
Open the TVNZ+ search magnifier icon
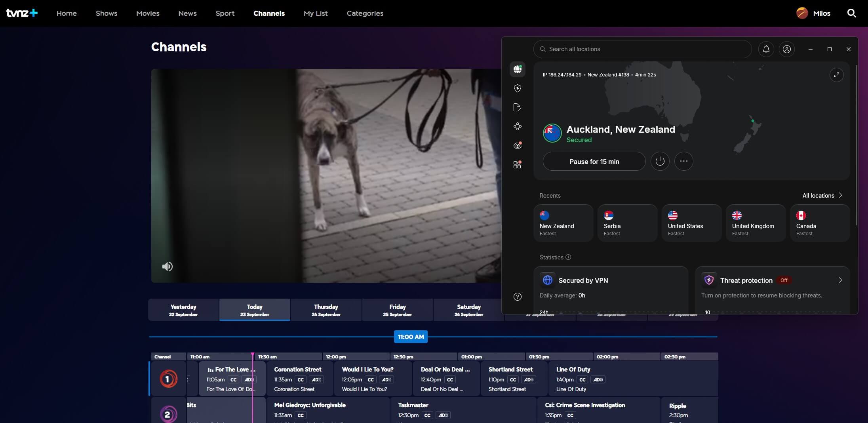point(851,13)
